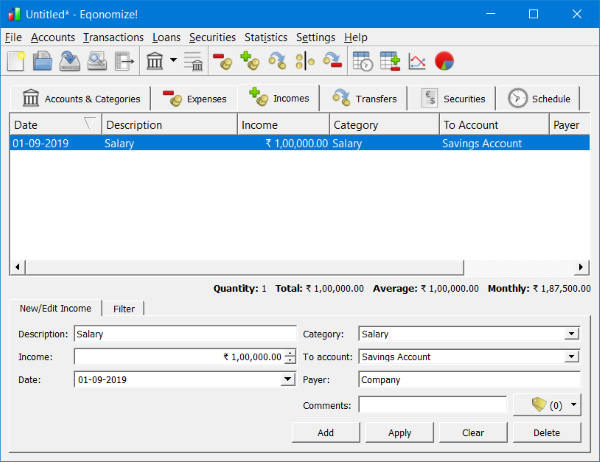Open the pie chart Categories Comparison icon
The height and width of the screenshot is (462, 600).
pyautogui.click(x=444, y=62)
